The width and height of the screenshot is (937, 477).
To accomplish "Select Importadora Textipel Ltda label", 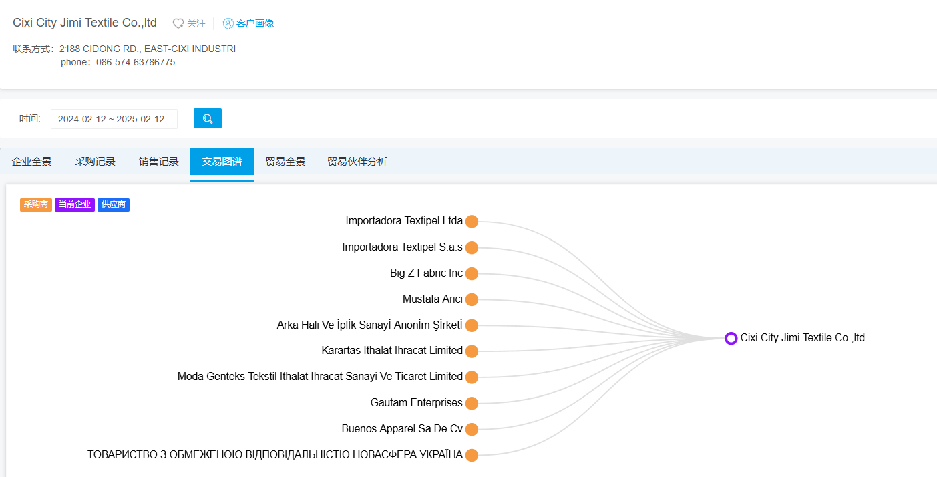I will click(404, 221).
